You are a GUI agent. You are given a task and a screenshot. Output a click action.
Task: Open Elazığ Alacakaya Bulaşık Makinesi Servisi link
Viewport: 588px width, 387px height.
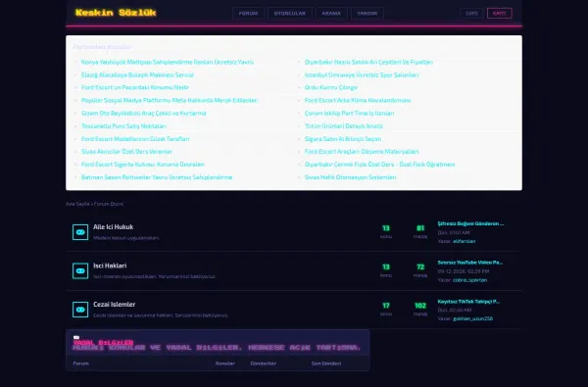click(x=137, y=74)
